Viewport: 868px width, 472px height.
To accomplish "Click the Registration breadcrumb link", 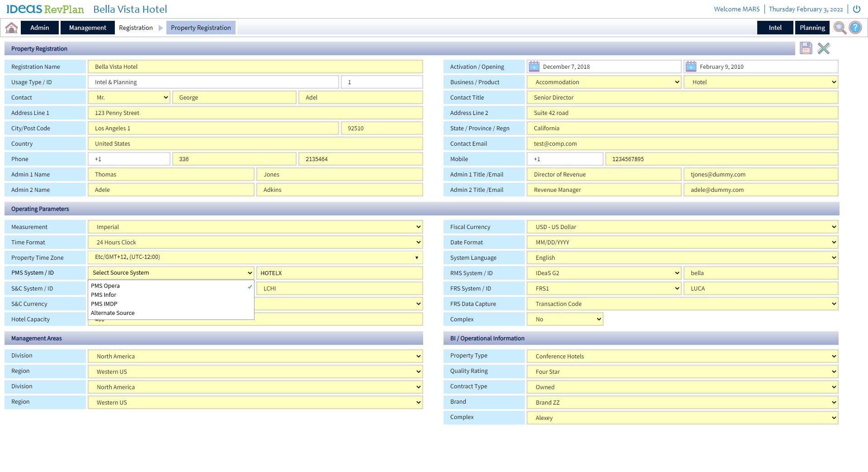I will click(136, 28).
